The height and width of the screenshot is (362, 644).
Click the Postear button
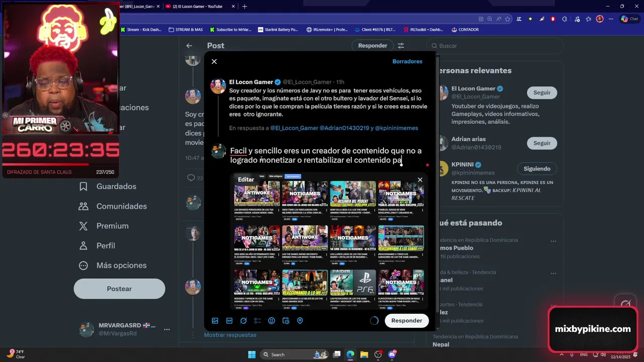tap(119, 289)
